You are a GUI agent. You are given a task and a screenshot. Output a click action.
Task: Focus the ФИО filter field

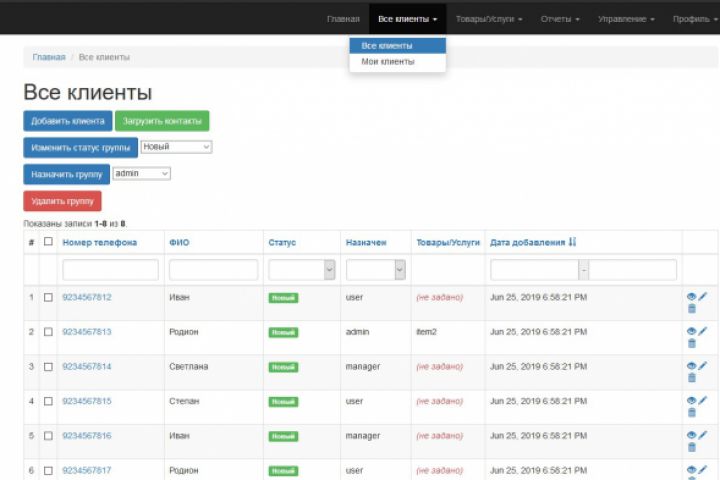tap(214, 270)
